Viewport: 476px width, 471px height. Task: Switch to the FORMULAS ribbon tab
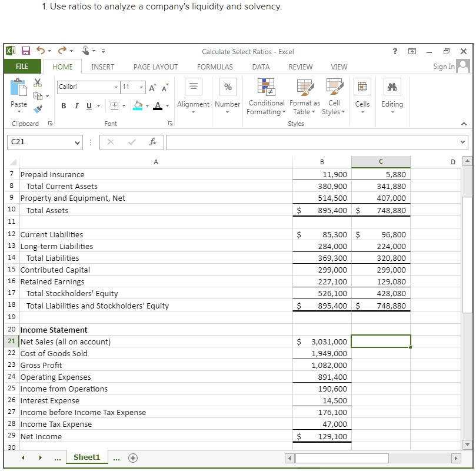215,67
